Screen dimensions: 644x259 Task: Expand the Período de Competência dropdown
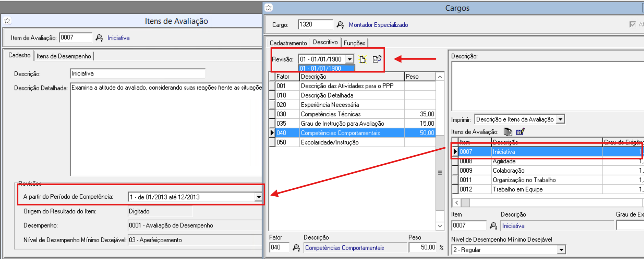258,197
